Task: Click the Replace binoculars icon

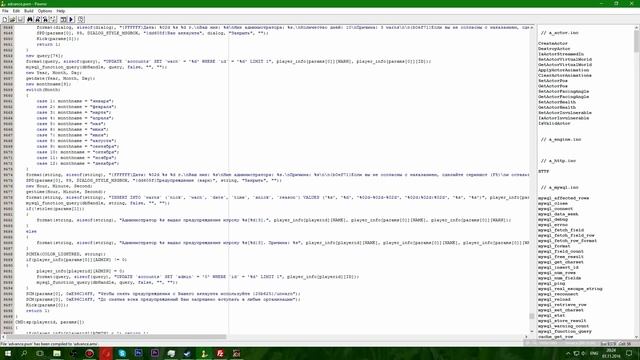Action: pos(45,19)
